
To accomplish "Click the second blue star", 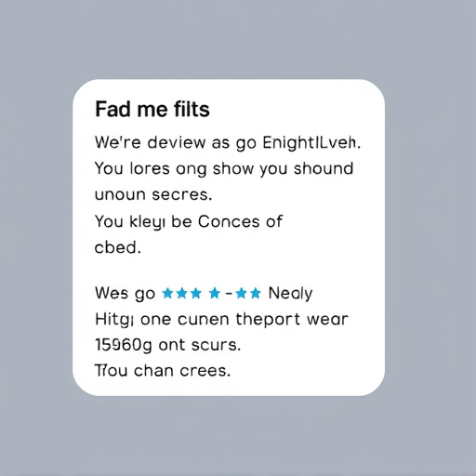I will 181,293.
